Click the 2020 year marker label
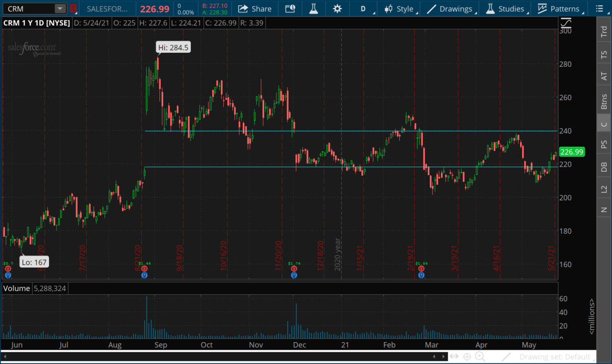 [x=337, y=255]
